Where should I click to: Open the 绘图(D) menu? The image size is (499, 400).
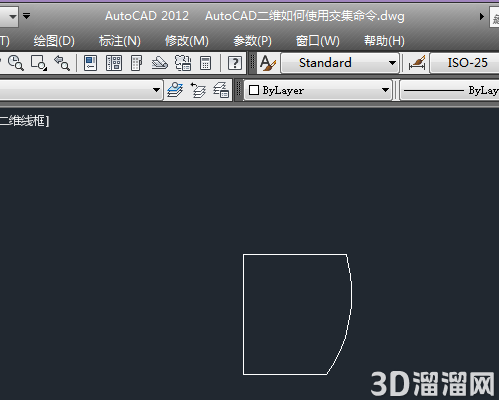pyautogui.click(x=54, y=41)
